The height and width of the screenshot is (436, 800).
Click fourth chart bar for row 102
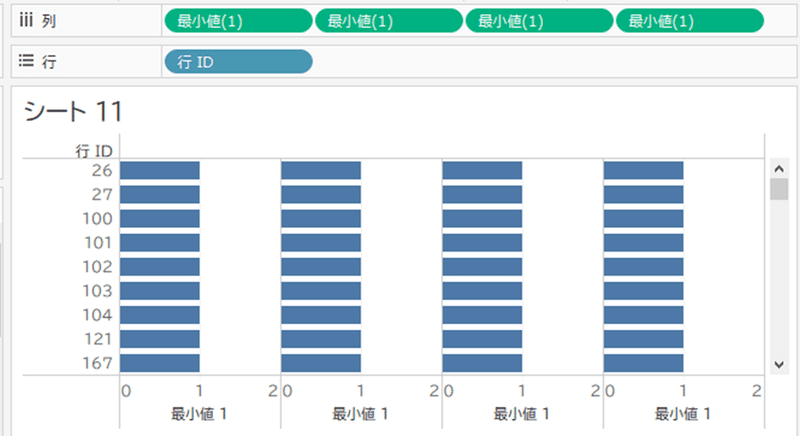(643, 267)
